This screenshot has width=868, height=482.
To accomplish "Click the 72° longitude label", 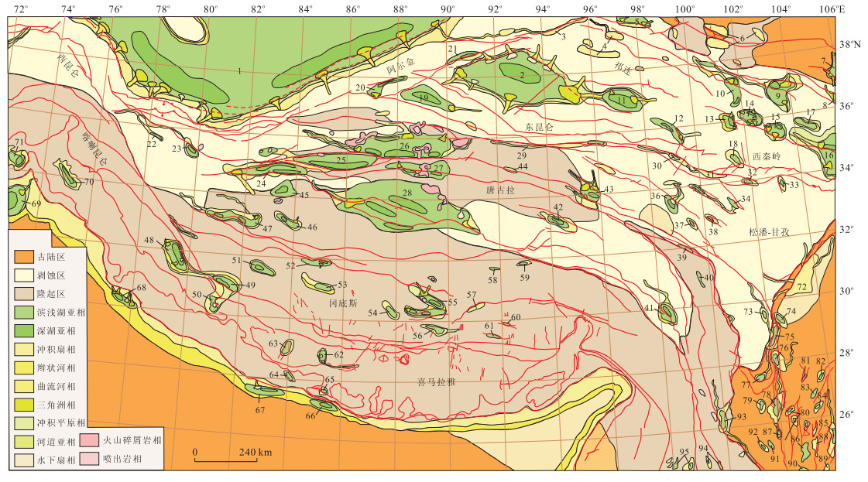I will point(20,9).
